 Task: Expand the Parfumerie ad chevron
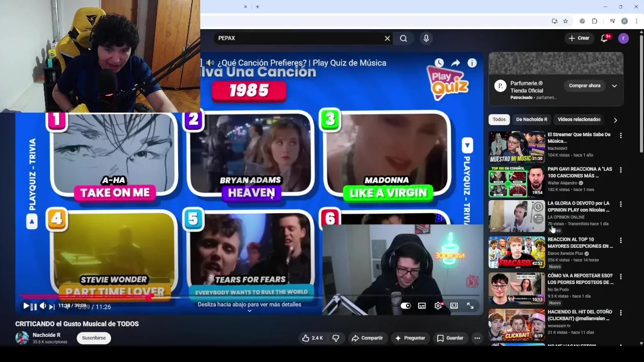(x=614, y=85)
